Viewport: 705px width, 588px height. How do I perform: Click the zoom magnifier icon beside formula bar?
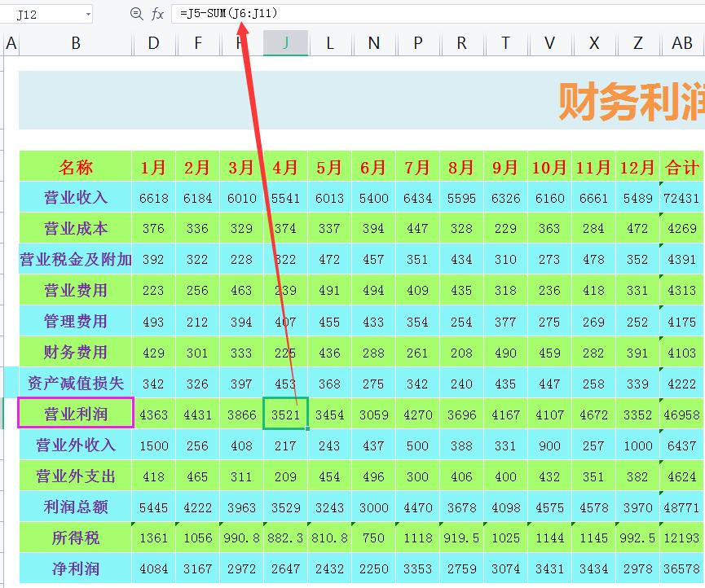click(x=136, y=13)
